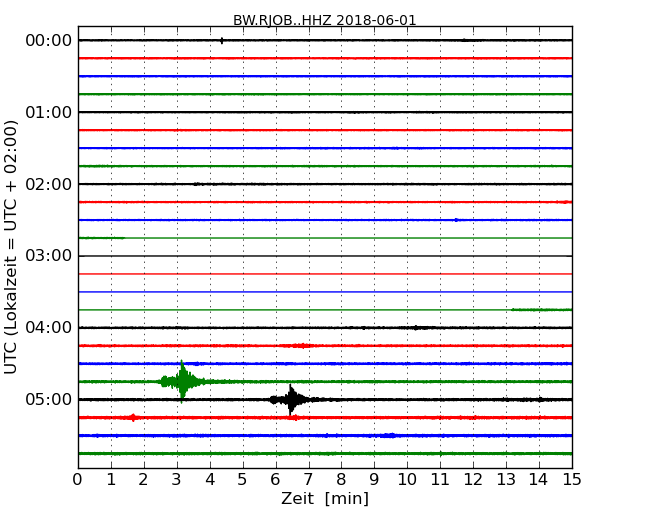Viewport: 650px width, 520px height.
Task: Click the "01:00" time label
Action: (49, 112)
